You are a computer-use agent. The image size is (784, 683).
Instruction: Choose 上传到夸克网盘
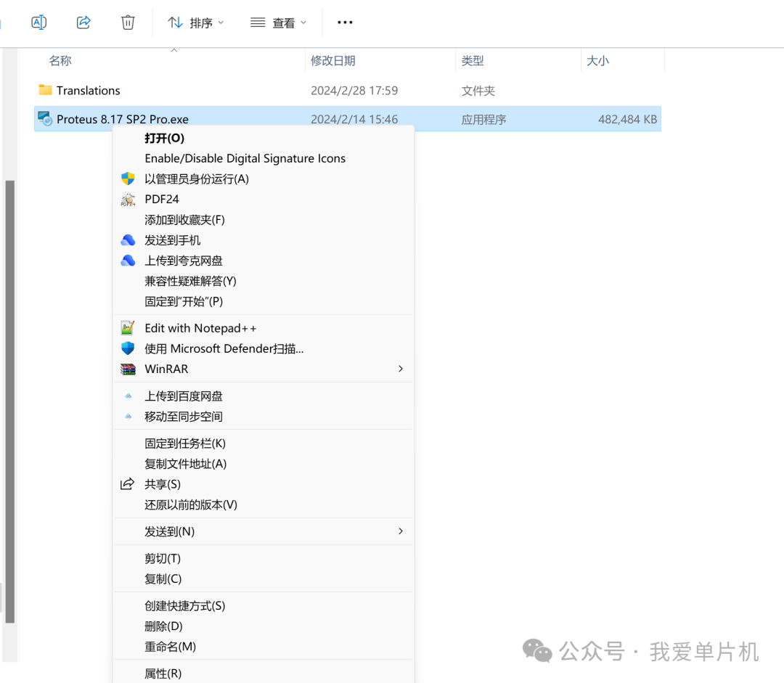184,261
